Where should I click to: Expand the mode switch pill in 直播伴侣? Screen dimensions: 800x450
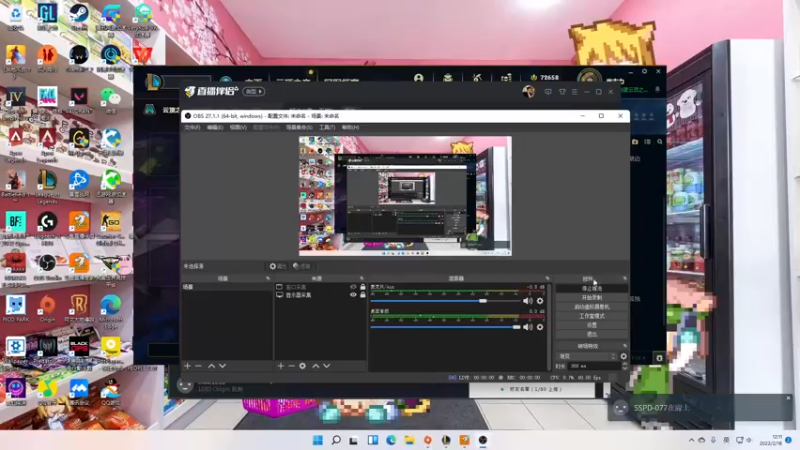tap(254, 91)
